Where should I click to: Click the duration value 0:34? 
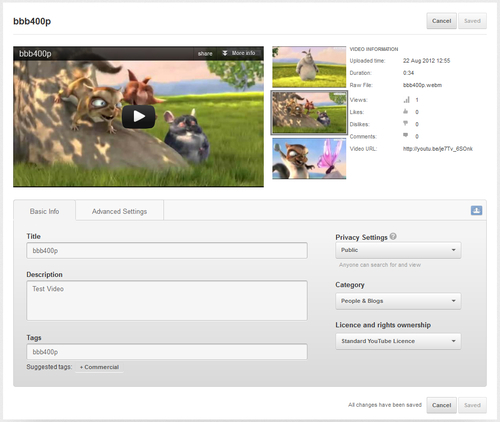408,73
